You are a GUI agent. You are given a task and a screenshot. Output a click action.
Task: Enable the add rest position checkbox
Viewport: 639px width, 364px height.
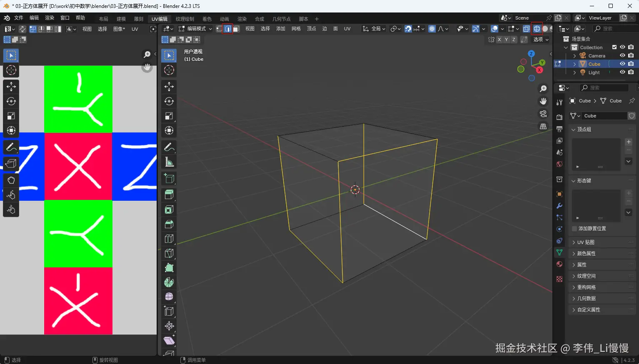(574, 229)
